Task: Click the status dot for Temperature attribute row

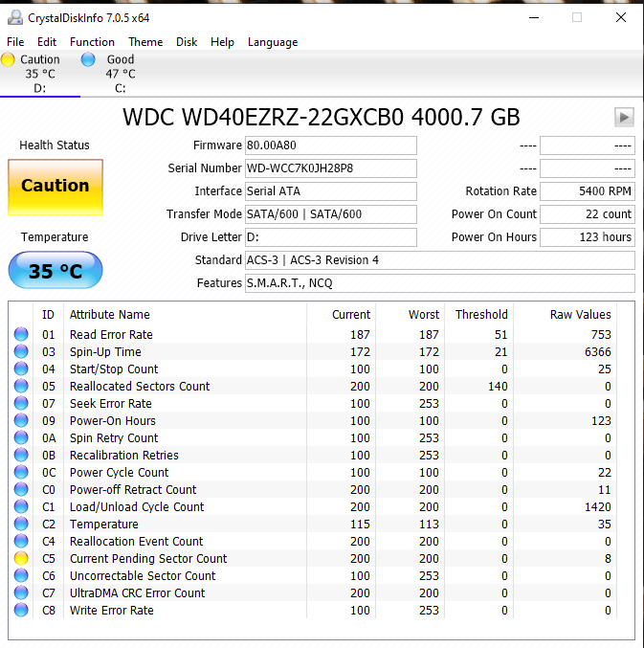Action: pyautogui.click(x=21, y=524)
